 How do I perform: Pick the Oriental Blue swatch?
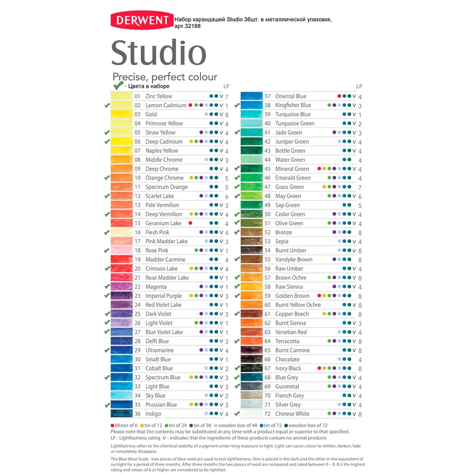pos(251,96)
